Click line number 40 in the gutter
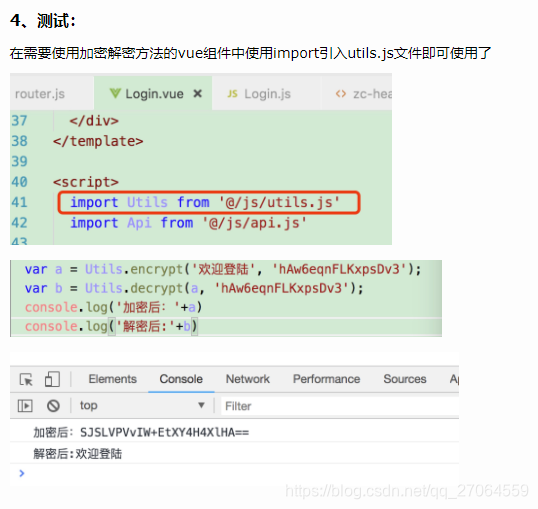The width and height of the screenshot is (538, 509). click(19, 182)
